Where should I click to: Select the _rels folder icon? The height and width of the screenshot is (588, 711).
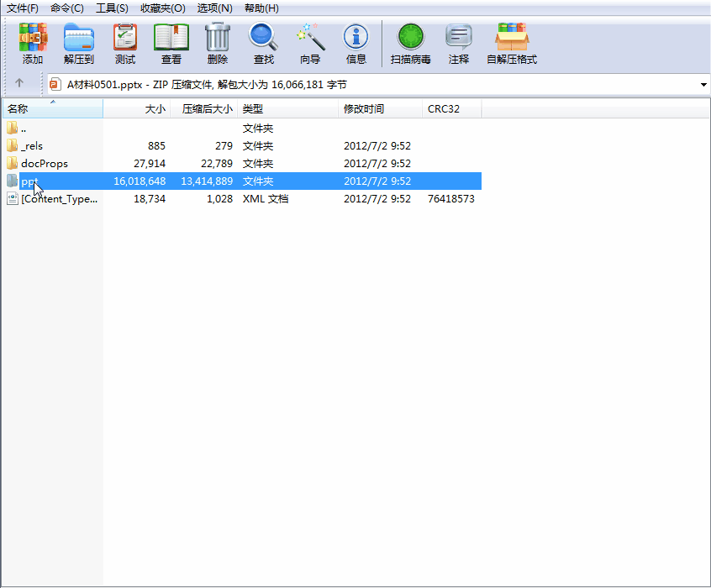click(13, 145)
